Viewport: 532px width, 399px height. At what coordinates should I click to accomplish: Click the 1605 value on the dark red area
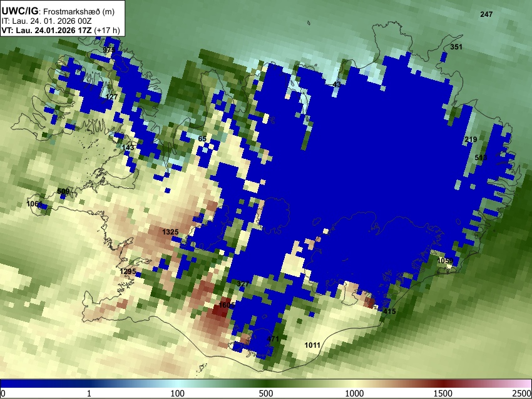tap(227, 305)
